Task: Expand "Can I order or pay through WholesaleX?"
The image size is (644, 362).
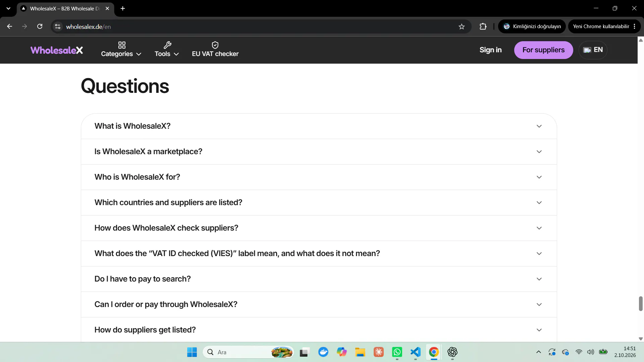Action: point(319,304)
